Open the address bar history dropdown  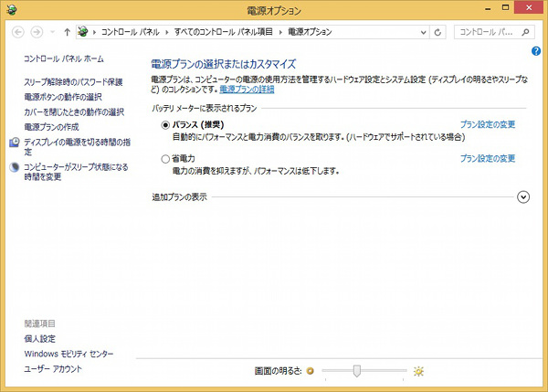(x=424, y=32)
